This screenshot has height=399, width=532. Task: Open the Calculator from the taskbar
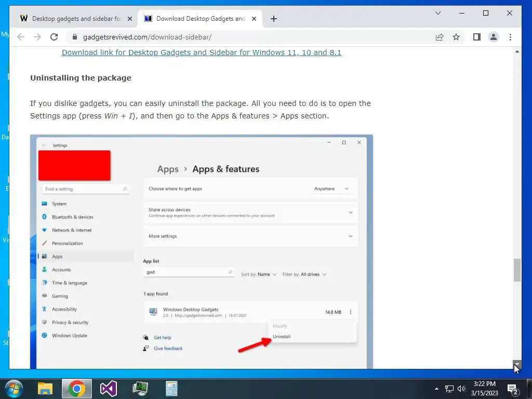171,389
